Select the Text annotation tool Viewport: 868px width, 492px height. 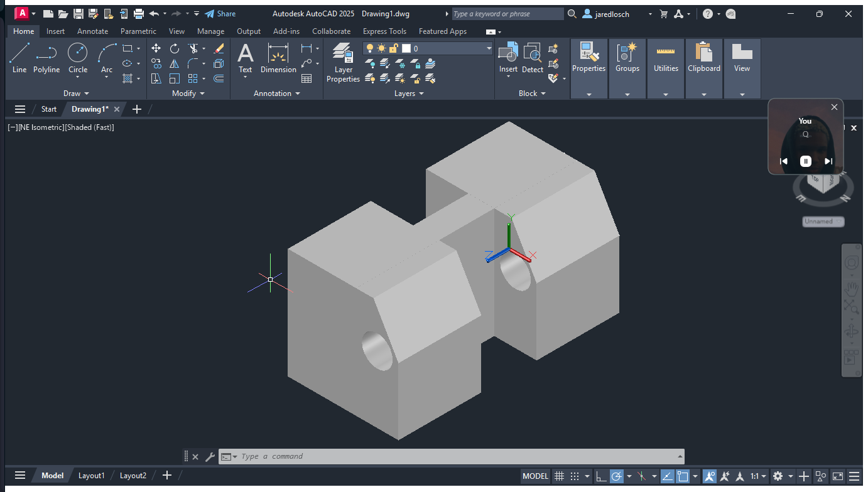(x=245, y=58)
